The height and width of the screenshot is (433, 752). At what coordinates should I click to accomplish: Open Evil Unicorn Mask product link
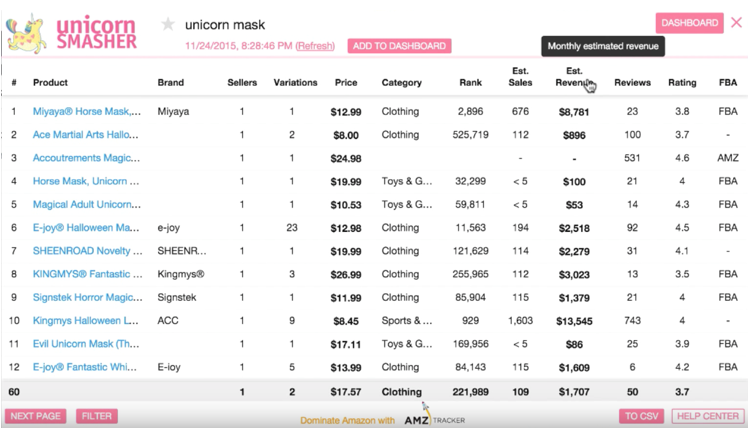(85, 344)
